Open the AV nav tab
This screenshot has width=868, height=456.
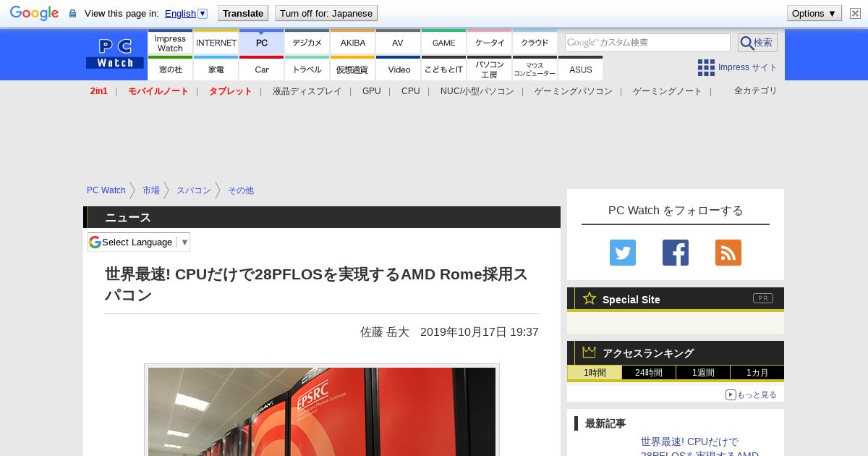(398, 42)
